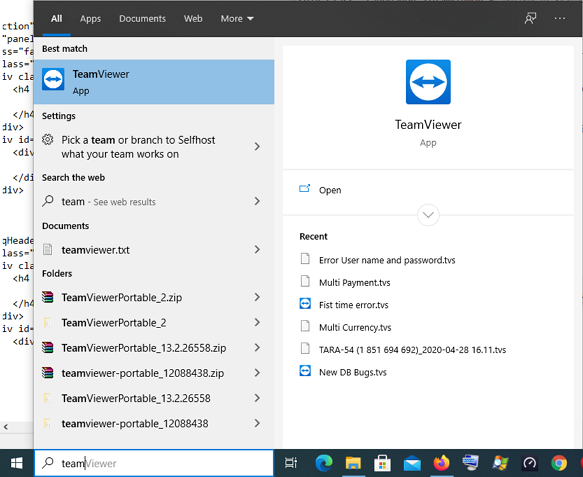
Task: Click the folder icon for teamviewer-portable_12088438
Action: tap(47, 423)
